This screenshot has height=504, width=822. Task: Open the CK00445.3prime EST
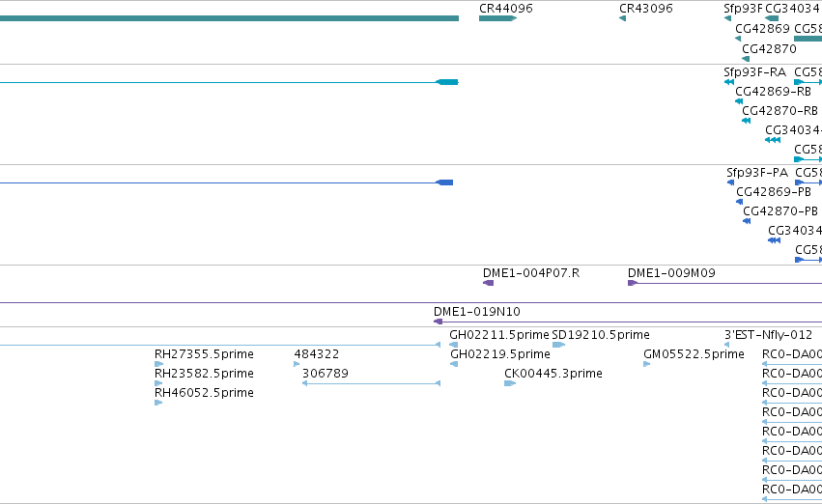click(510, 383)
